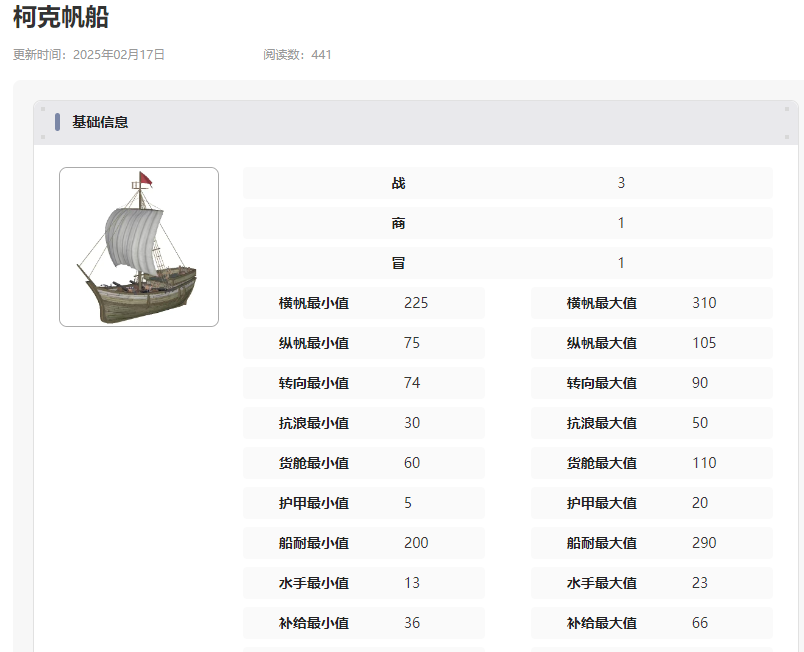The height and width of the screenshot is (652, 804).
Task: Click the 抗浪最小值 label
Action: coord(314,423)
